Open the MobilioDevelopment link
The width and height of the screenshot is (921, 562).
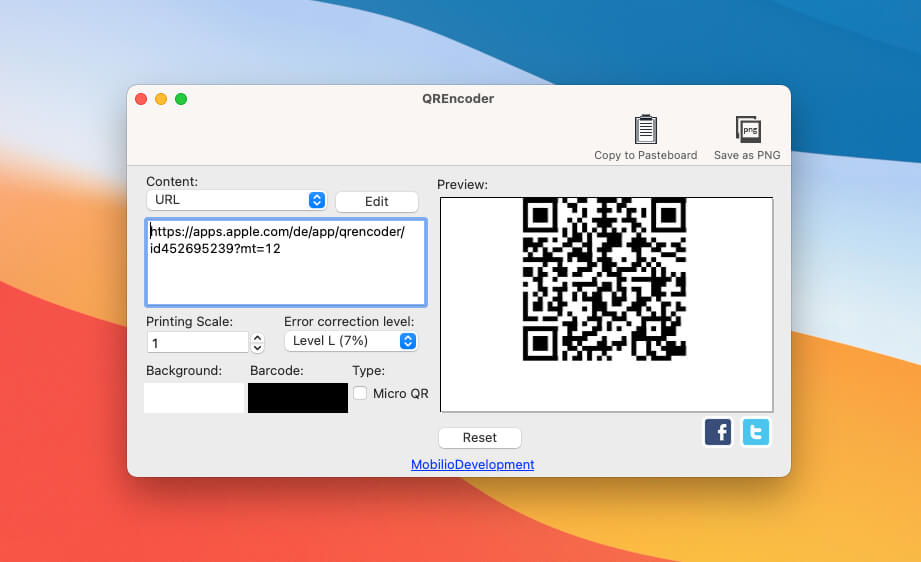tap(472, 465)
